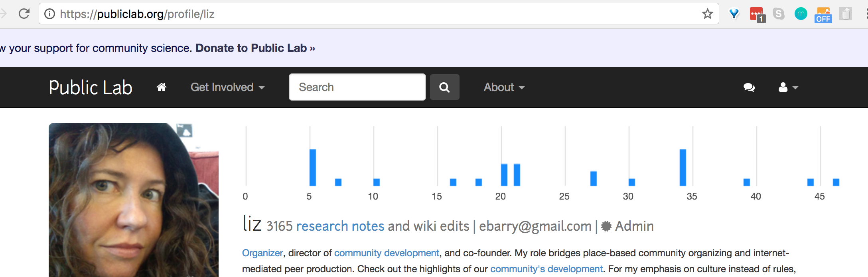Open the user account menu icon
This screenshot has width=868, height=277.
click(788, 87)
